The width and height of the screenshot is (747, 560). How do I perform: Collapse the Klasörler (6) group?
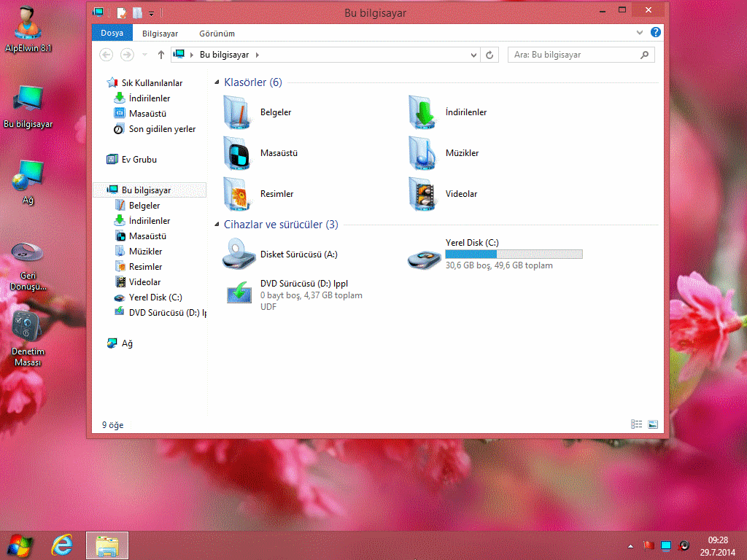coord(217,83)
